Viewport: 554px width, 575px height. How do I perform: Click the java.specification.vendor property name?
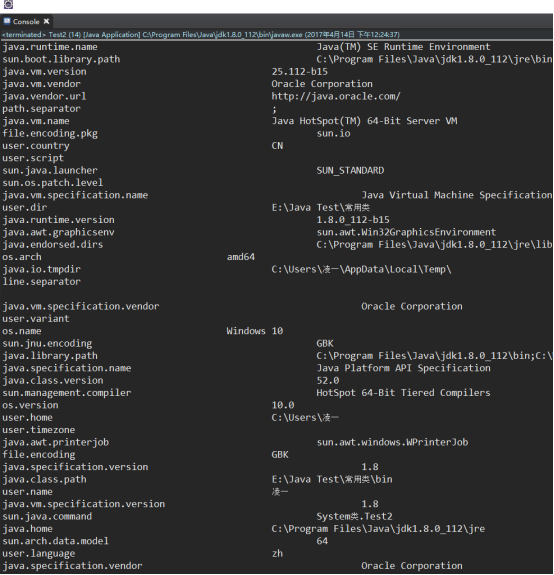pyautogui.click(x=72, y=566)
